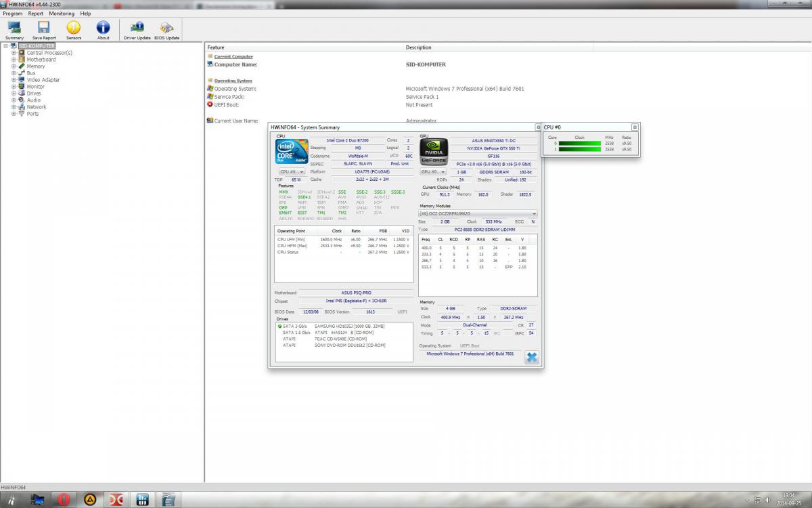Open Windows Start button
812x508 pixels.
pos(13,499)
